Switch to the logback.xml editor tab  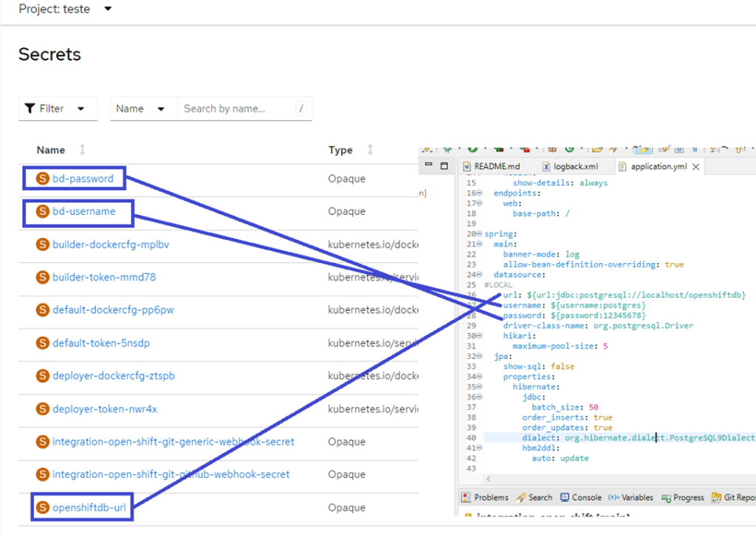[571, 166]
